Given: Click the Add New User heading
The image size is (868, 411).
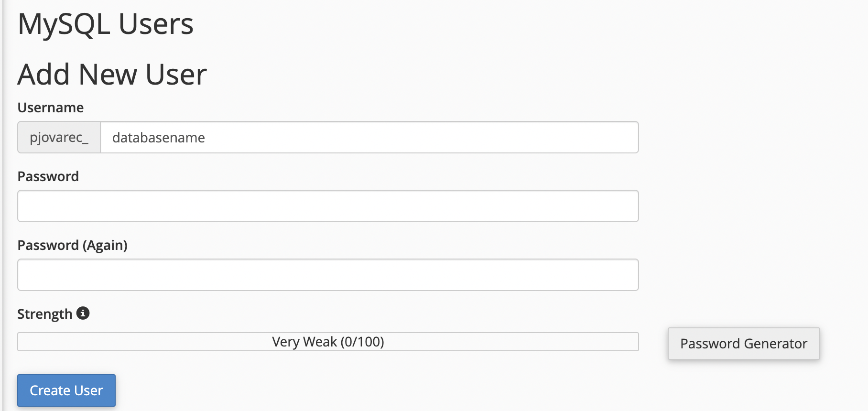Looking at the screenshot, I should 112,75.
